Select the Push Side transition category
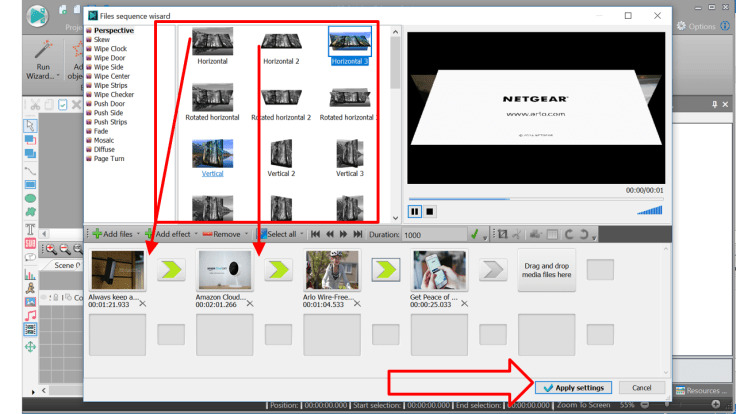The width and height of the screenshot is (736, 414). (x=108, y=113)
